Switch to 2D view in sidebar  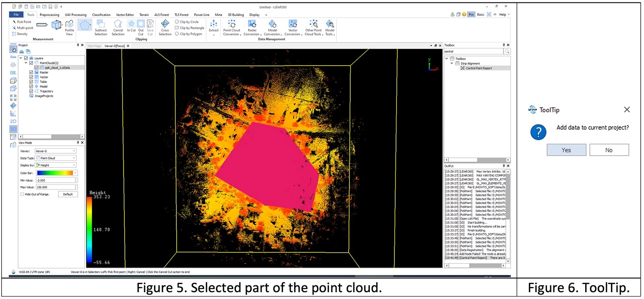13,121
